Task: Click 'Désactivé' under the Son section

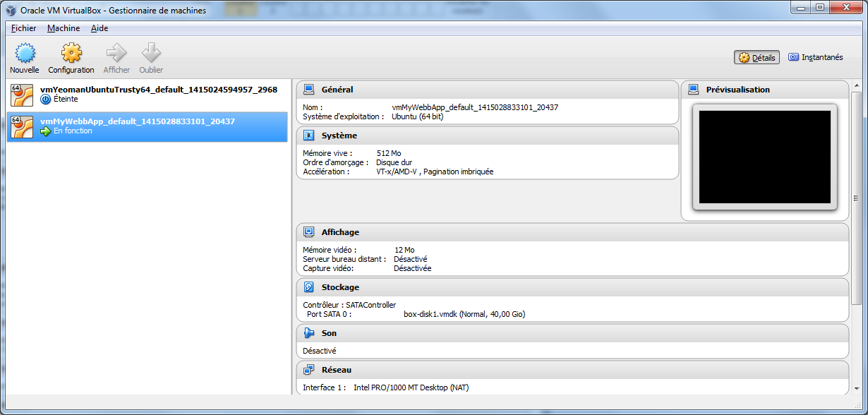Action: (x=320, y=351)
